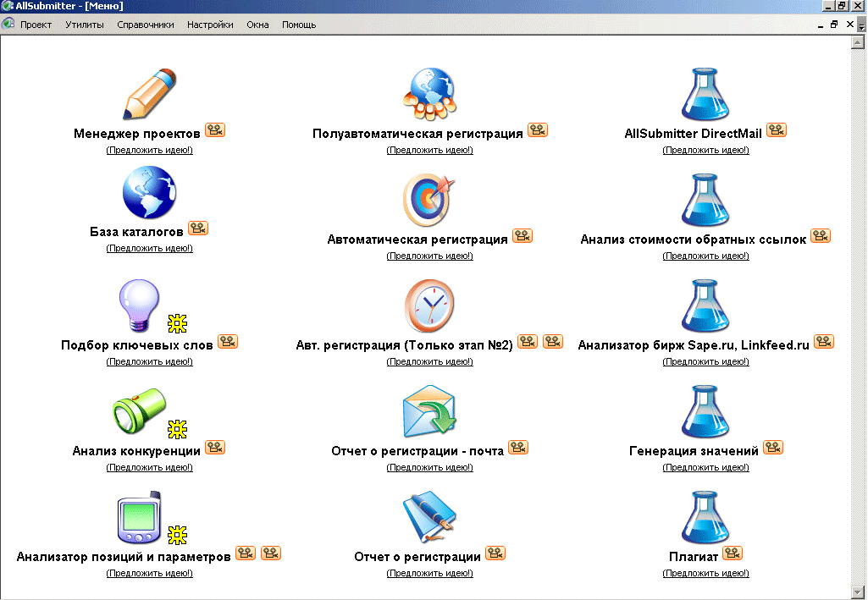Click the video icon beside Анализ конкуренции
868x600 pixels.
coord(215,448)
